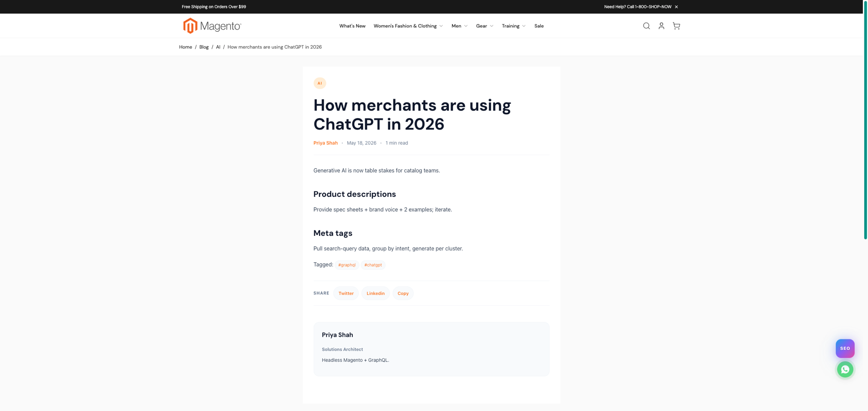Copy the article link

[x=403, y=293]
